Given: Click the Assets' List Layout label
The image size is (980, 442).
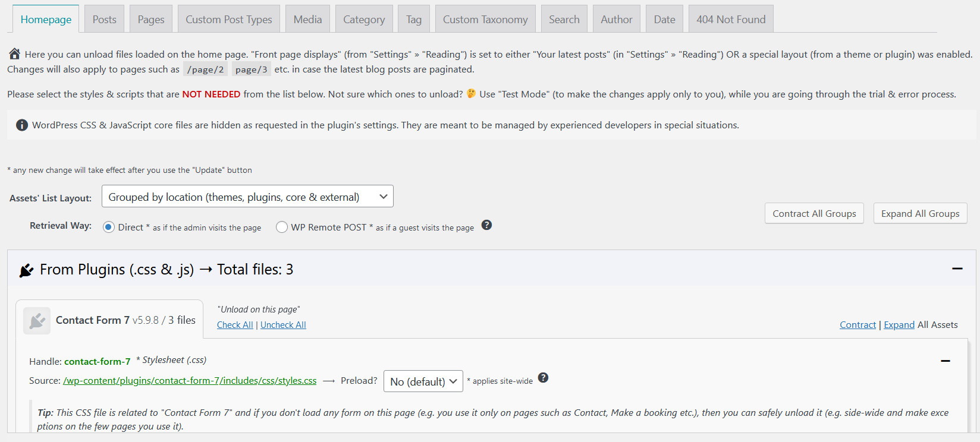Looking at the screenshot, I should (51, 198).
